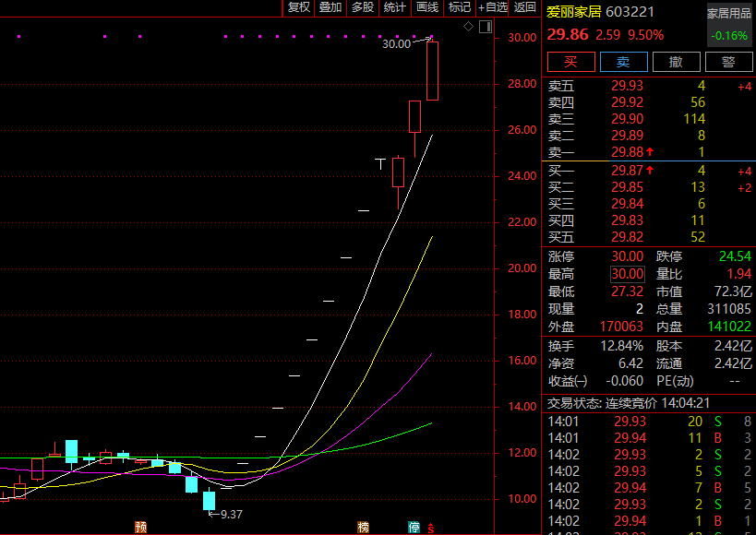Click the teal 停 marker icon

click(x=414, y=527)
